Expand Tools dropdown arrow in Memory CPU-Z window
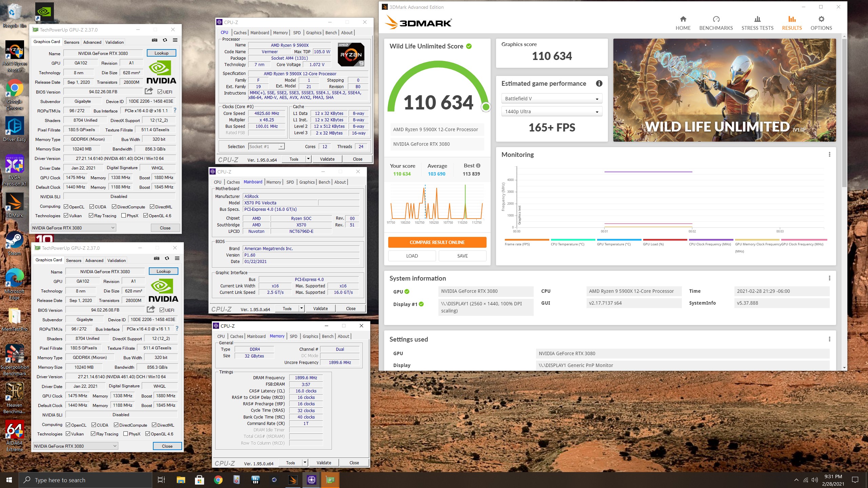 [305, 463]
